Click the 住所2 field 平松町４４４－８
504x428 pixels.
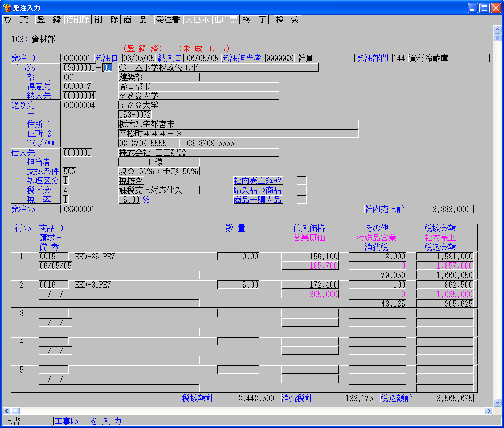tap(238, 134)
